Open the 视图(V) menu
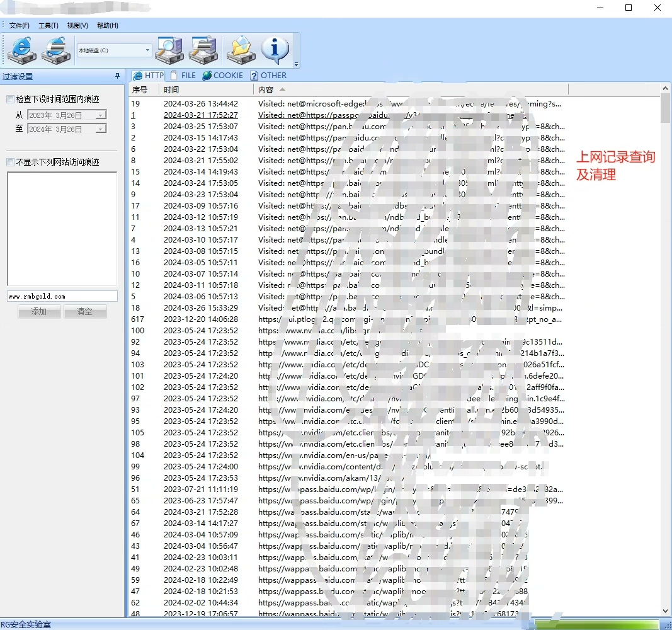 pyautogui.click(x=77, y=25)
